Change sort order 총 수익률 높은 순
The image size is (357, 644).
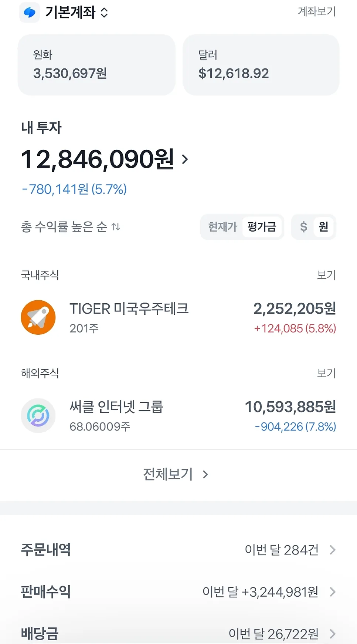pos(71,227)
